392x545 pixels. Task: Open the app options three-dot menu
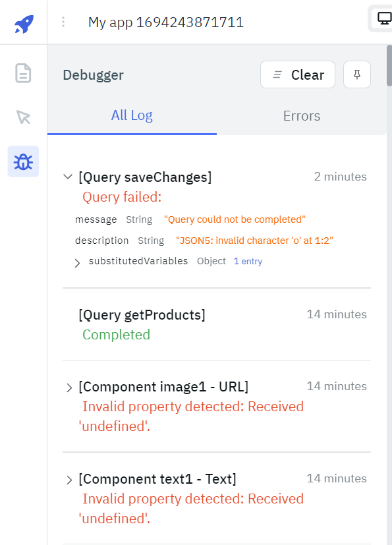click(63, 22)
